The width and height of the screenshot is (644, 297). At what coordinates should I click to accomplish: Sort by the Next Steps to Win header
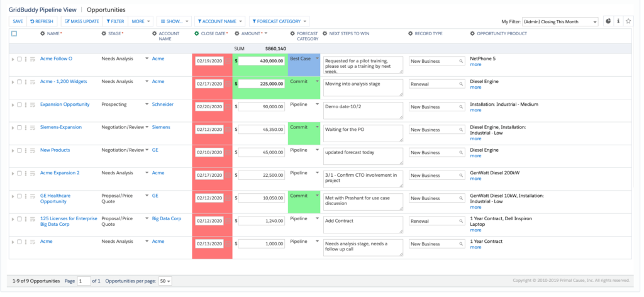349,34
